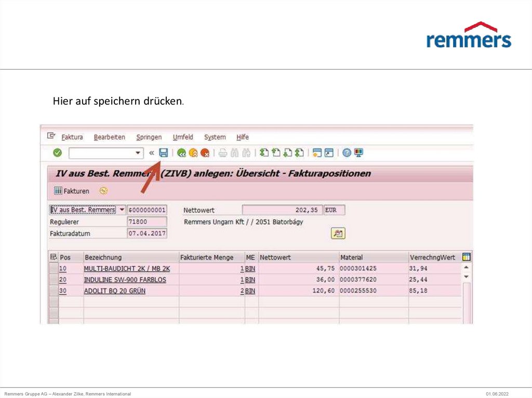
Task: Click the Find binoculars icon
Action: coord(234,153)
